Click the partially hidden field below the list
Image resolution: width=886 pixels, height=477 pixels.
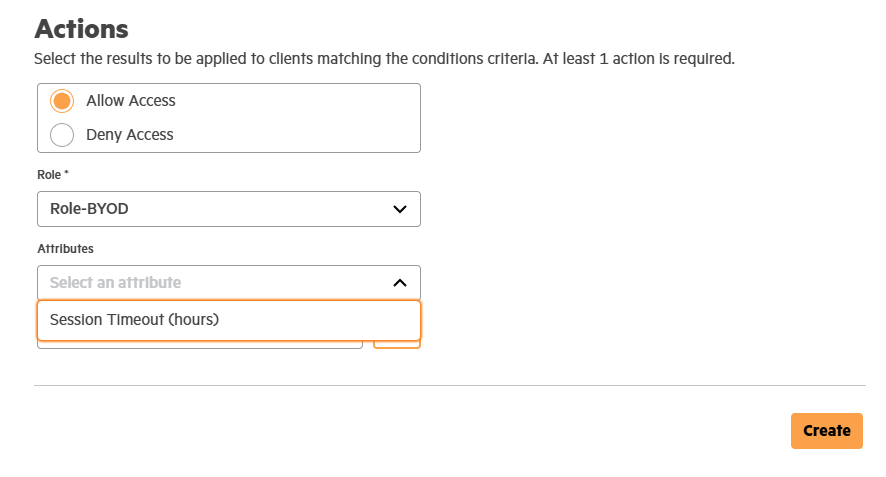[200, 345]
